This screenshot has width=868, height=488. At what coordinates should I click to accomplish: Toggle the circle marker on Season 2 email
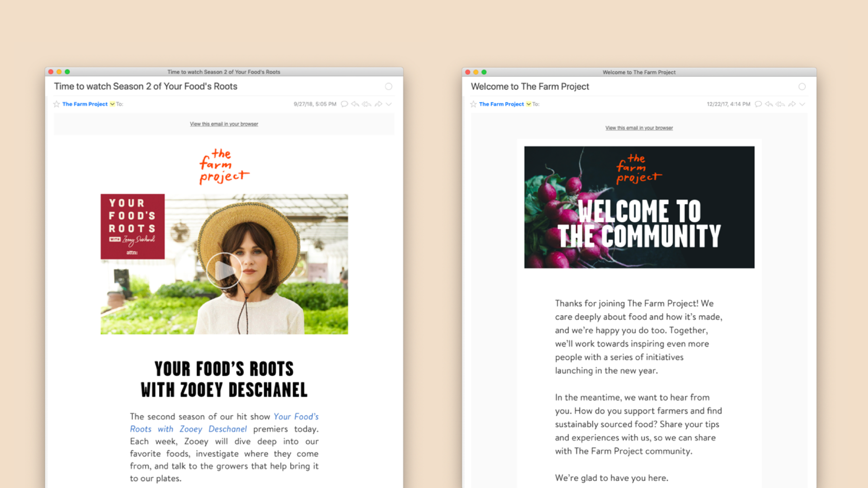point(389,86)
